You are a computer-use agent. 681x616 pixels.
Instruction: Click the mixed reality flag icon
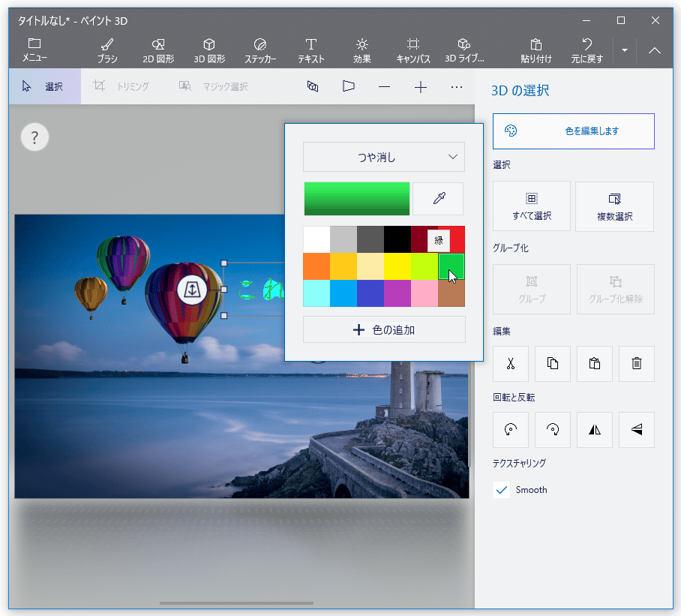click(348, 86)
